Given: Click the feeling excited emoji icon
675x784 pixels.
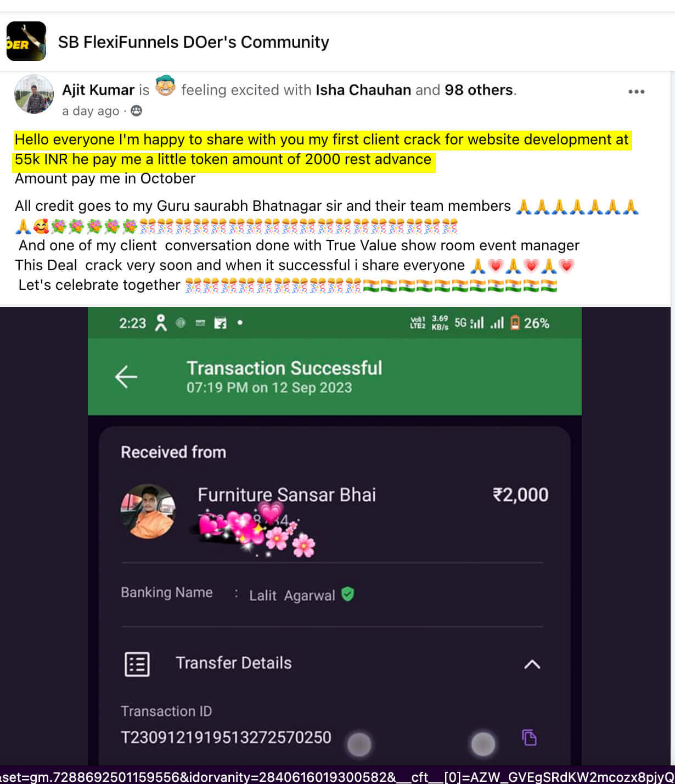Looking at the screenshot, I should click(165, 86).
